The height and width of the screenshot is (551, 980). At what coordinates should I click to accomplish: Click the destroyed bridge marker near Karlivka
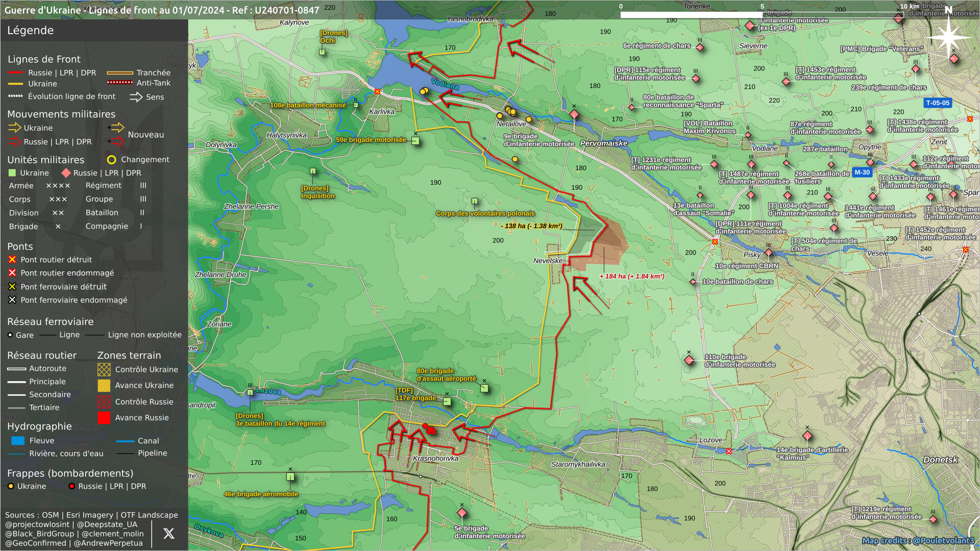377,92
